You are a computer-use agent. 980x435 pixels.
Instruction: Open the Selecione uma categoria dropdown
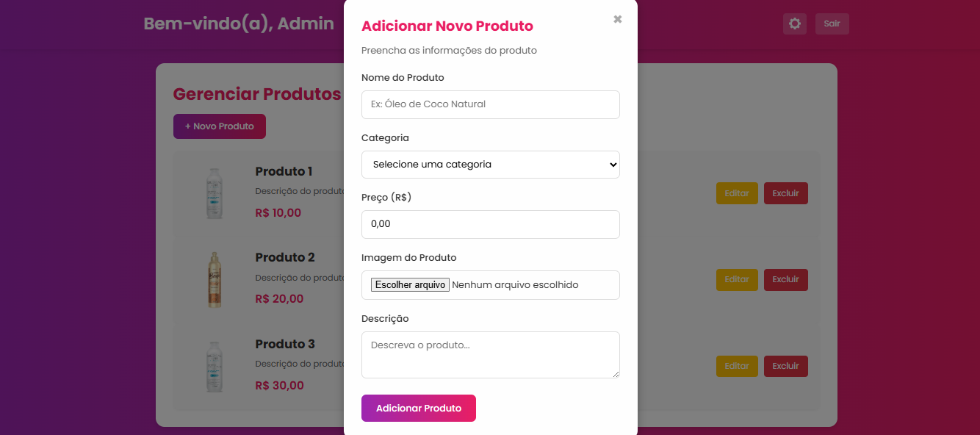[490, 165]
